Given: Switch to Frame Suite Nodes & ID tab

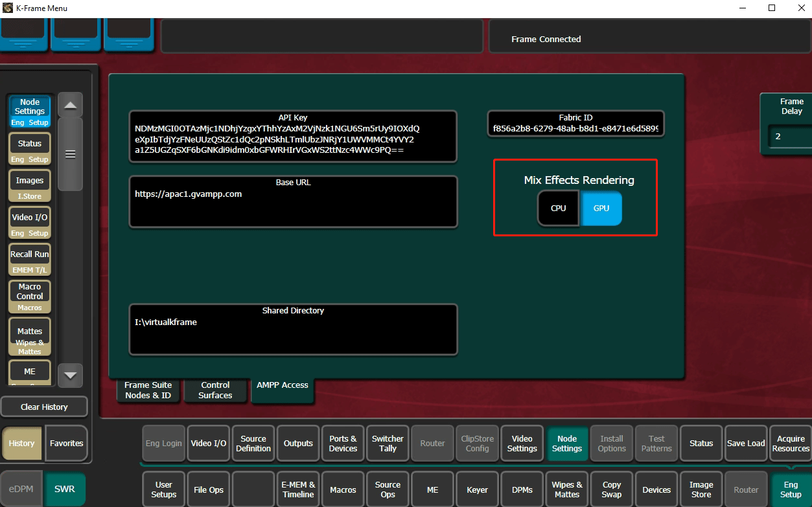Looking at the screenshot, I should click(148, 390).
